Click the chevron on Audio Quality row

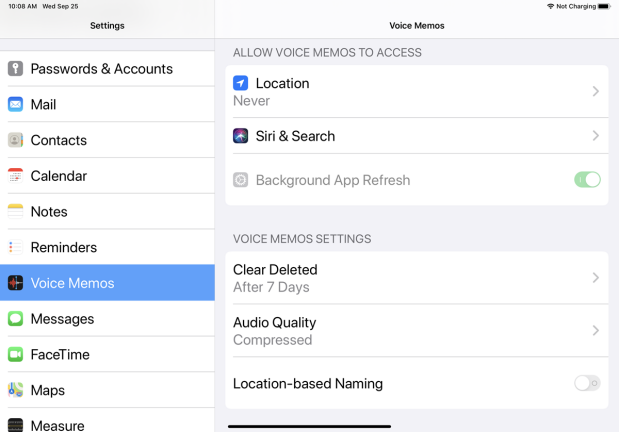[x=596, y=331]
